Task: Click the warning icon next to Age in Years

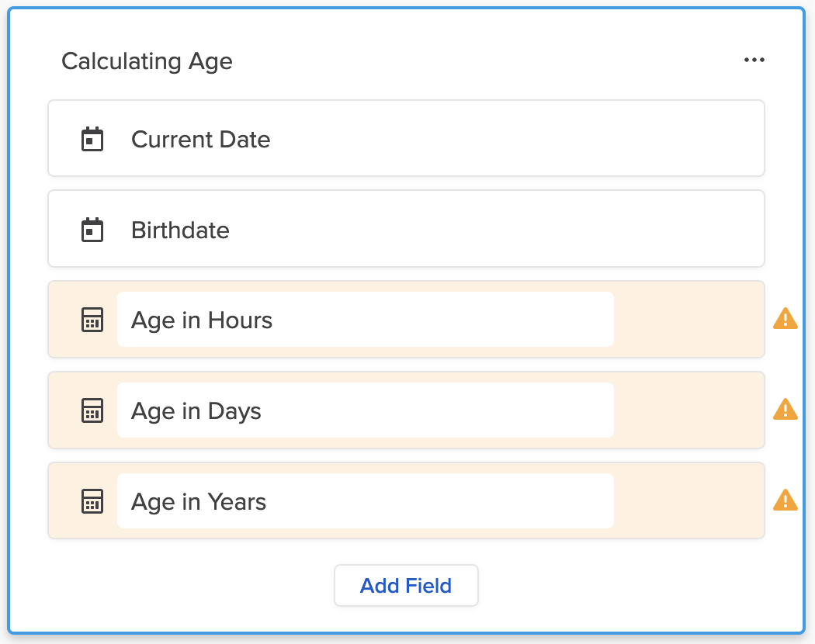Action: [x=785, y=500]
